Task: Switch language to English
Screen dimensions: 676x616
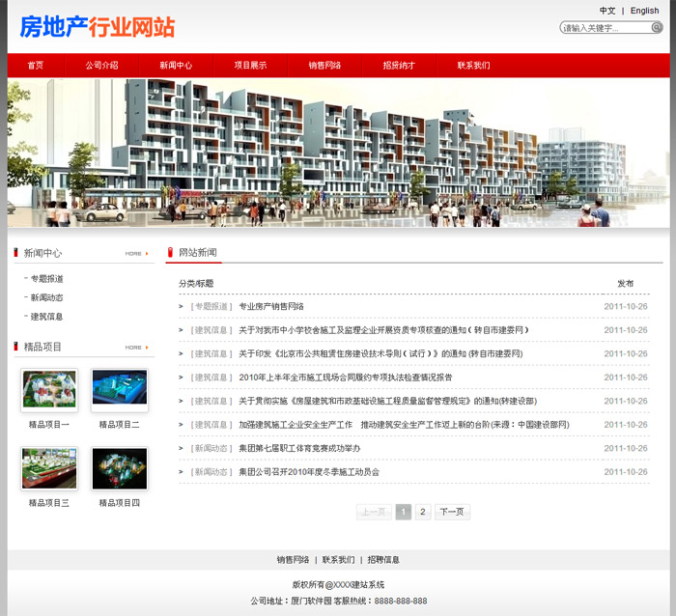Action: [644, 11]
